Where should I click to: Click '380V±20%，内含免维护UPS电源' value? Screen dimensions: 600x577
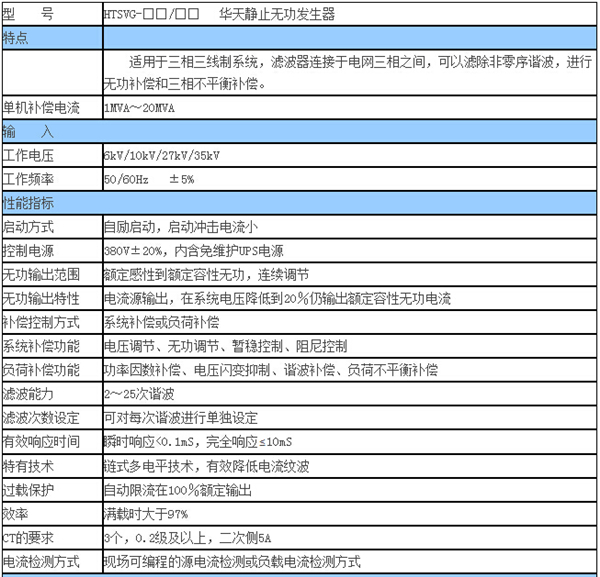pyautogui.click(x=194, y=251)
